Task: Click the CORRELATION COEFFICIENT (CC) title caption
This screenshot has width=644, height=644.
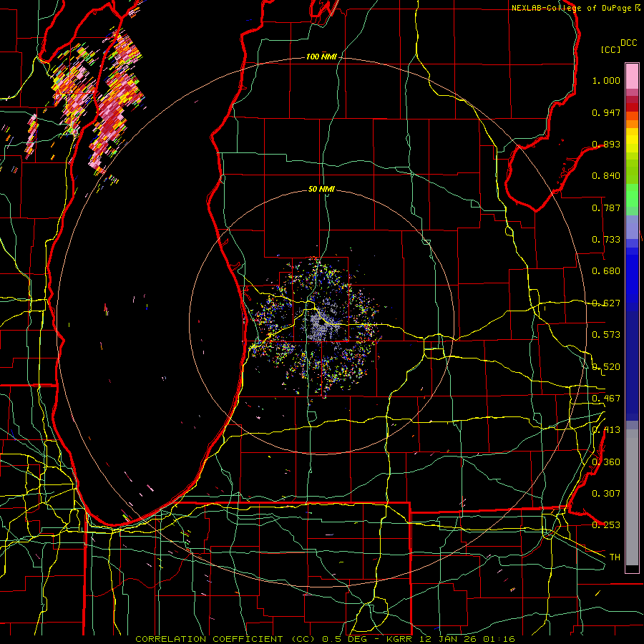Action: [x=225, y=639]
